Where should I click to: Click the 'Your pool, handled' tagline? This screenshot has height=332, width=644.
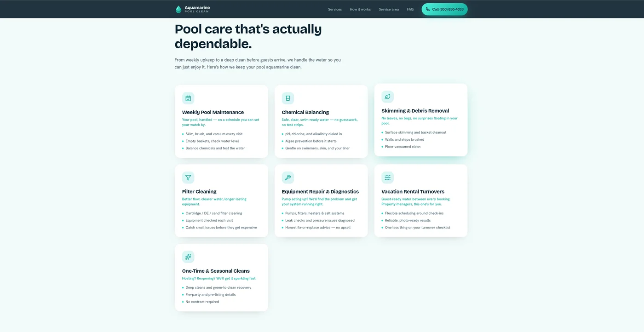click(x=221, y=122)
